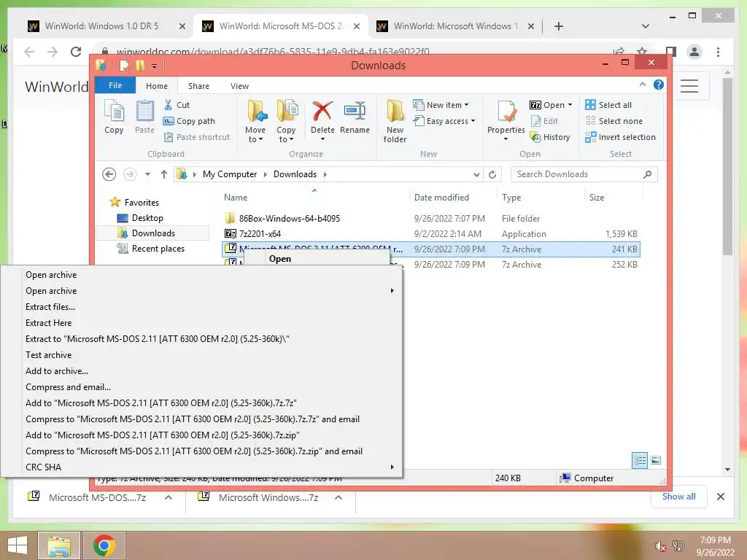Click the Properties icon
747x560 pixels.
point(506,112)
